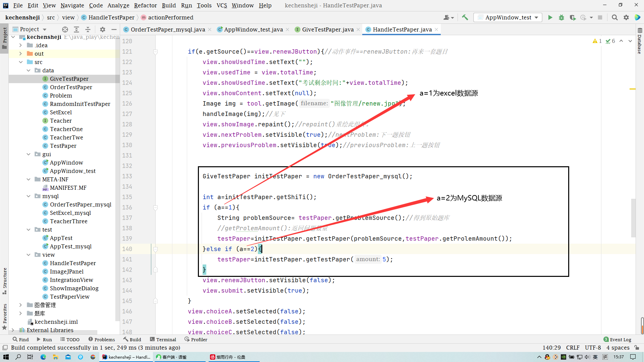The width and height of the screenshot is (644, 362).
Task: Click the editor vertical scrollbar thumb
Action: pyautogui.click(x=633, y=218)
